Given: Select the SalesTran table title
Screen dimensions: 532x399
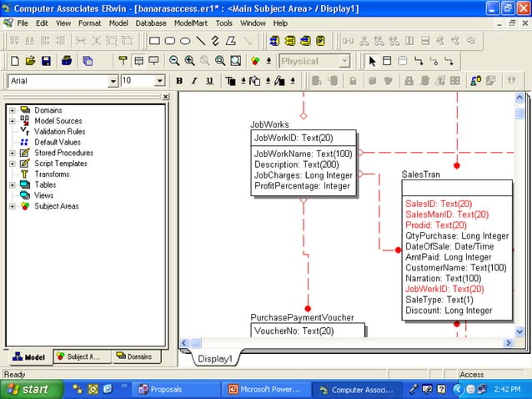Looking at the screenshot, I should pyautogui.click(x=421, y=174).
